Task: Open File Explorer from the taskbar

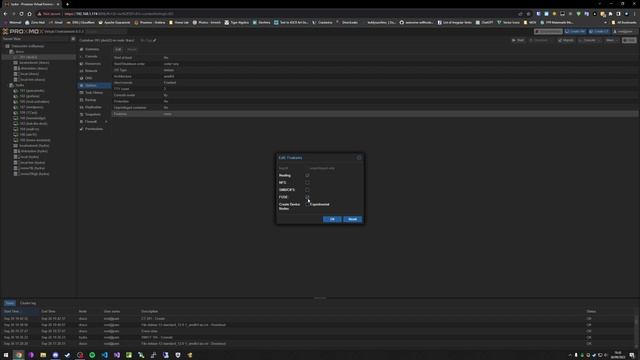Action: (43, 355)
